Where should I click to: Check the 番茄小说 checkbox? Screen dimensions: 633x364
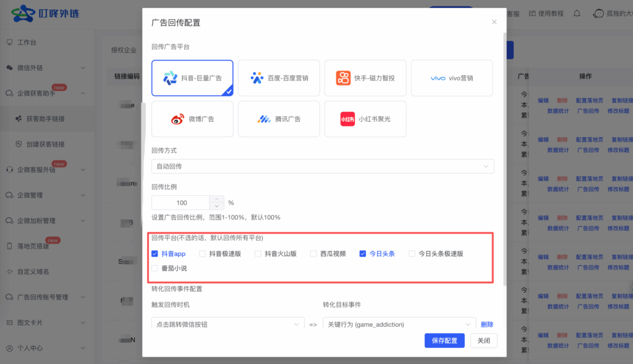click(x=155, y=268)
